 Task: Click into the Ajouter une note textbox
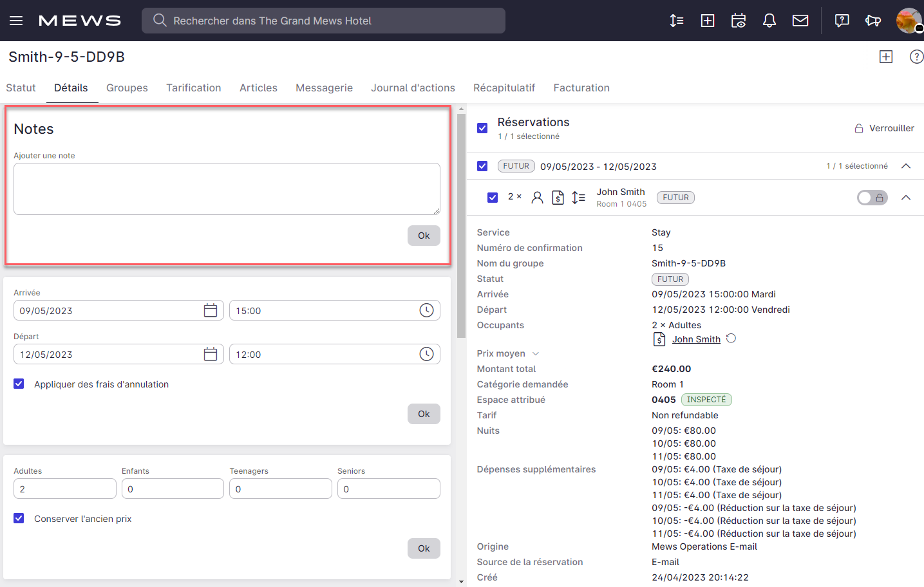click(227, 189)
